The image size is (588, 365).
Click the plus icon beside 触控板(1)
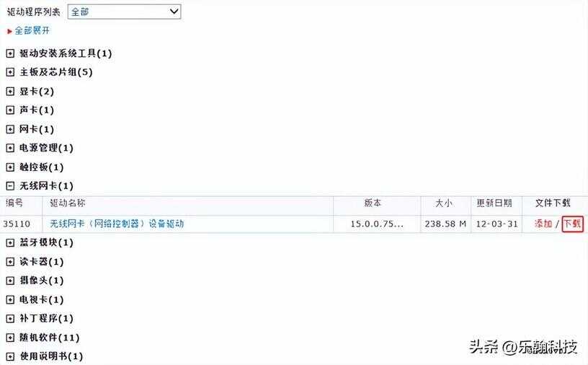coord(10,167)
